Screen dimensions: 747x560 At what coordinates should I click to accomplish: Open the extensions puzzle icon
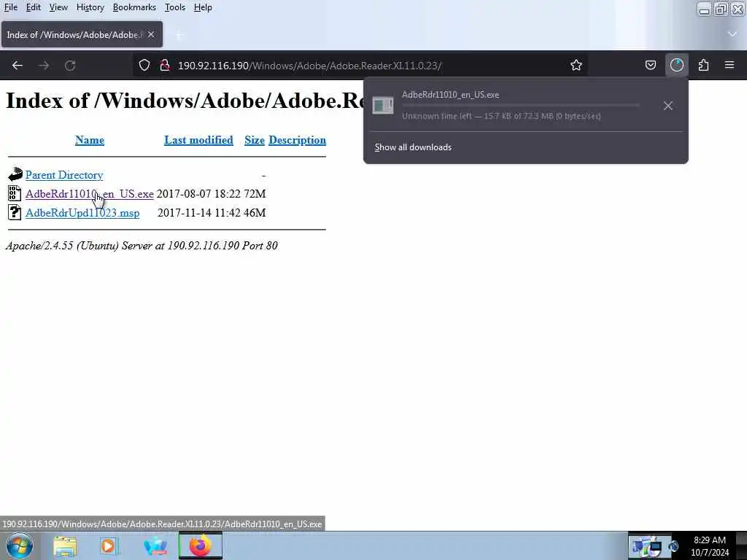703,65
